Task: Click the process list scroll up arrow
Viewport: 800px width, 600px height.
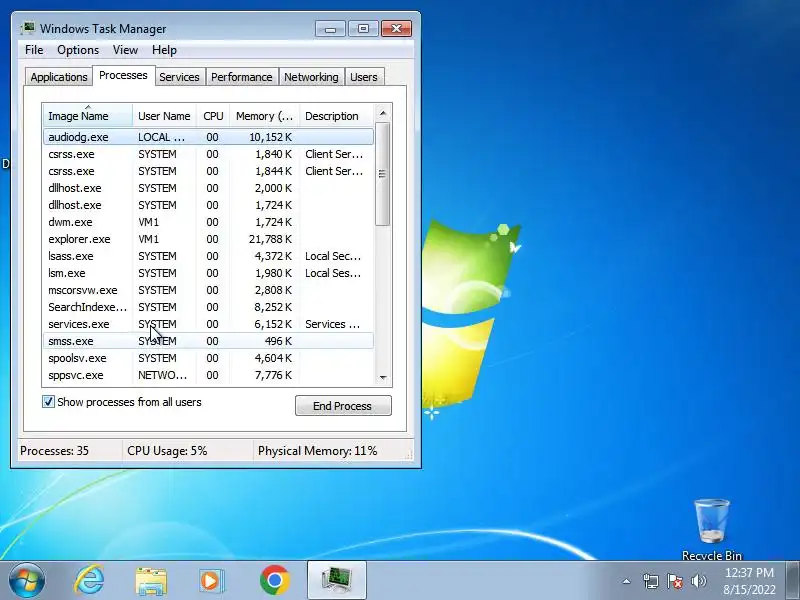Action: (x=383, y=113)
